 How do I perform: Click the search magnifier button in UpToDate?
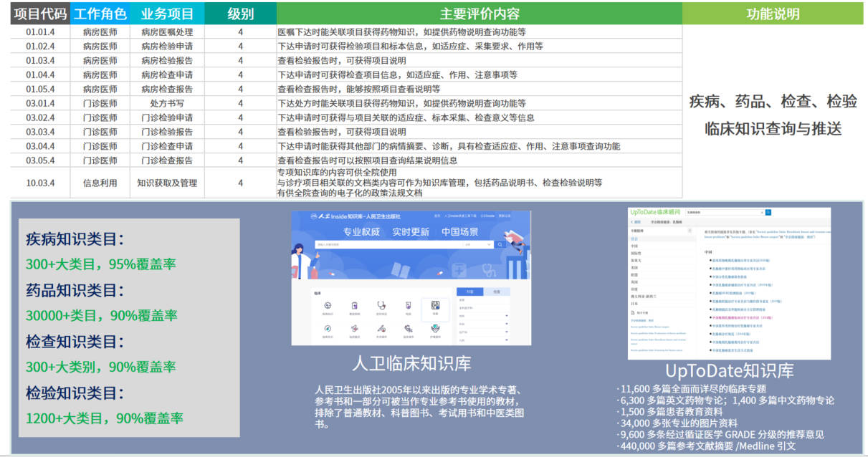(x=768, y=213)
